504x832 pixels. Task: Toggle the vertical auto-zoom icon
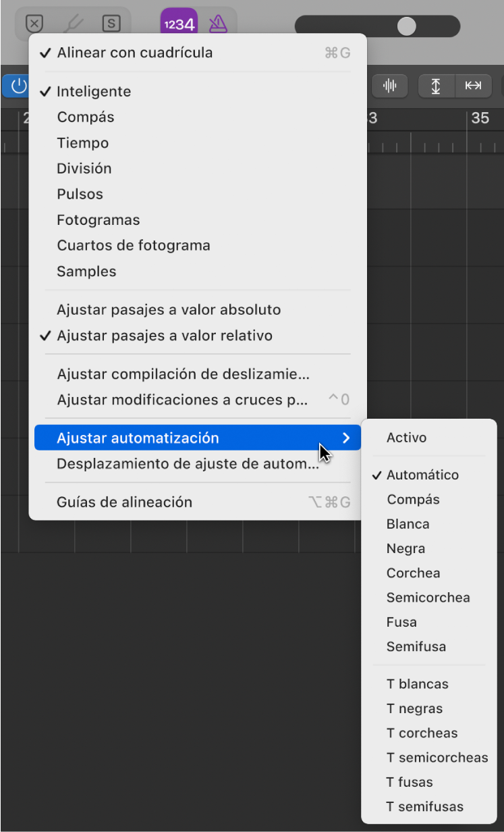click(x=432, y=86)
